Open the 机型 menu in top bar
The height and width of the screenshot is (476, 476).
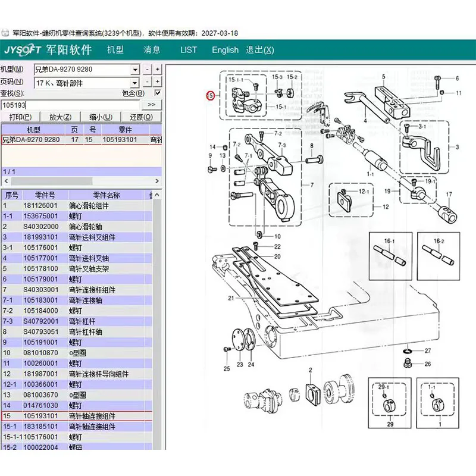coord(115,49)
